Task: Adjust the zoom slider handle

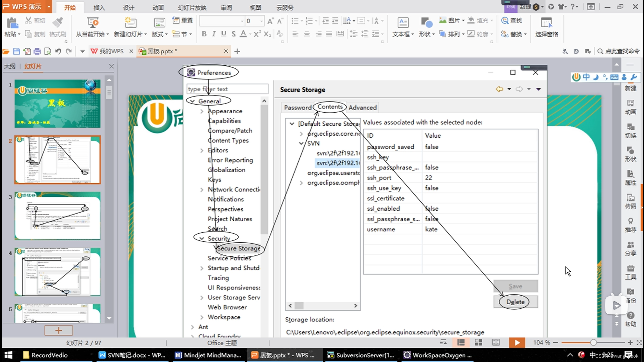Action: [593, 343]
